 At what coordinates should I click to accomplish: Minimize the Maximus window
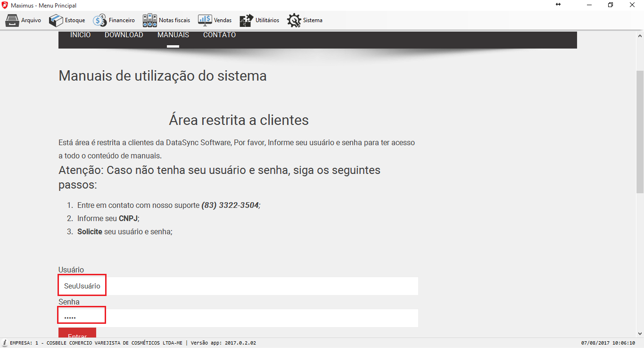(589, 5)
